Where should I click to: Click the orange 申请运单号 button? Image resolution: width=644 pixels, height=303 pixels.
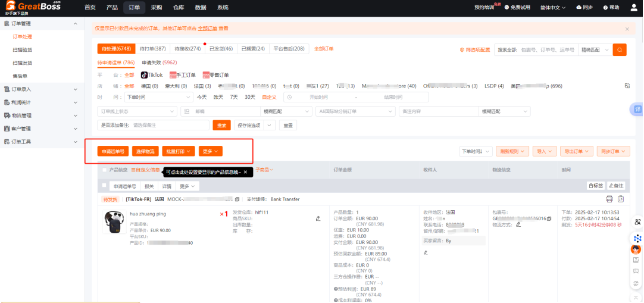[113, 151]
